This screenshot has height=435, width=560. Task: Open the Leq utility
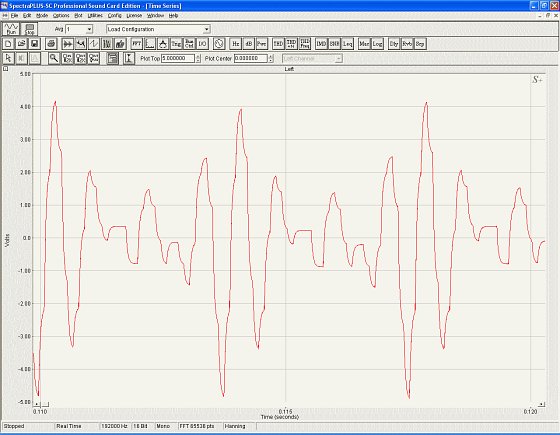[348, 44]
